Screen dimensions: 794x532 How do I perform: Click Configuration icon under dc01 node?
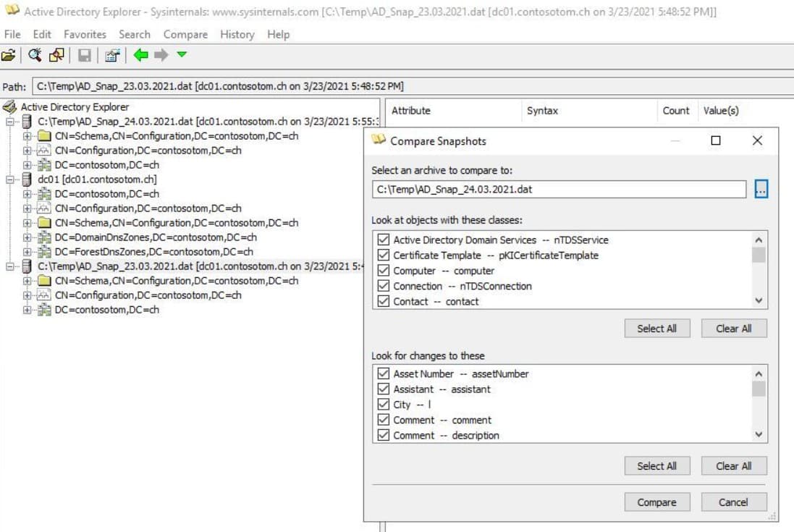click(x=45, y=208)
